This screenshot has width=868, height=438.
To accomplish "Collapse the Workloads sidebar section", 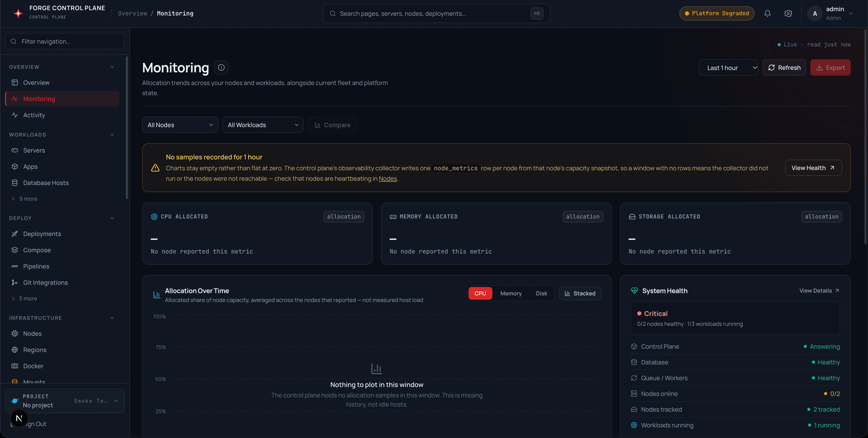I will click(112, 135).
